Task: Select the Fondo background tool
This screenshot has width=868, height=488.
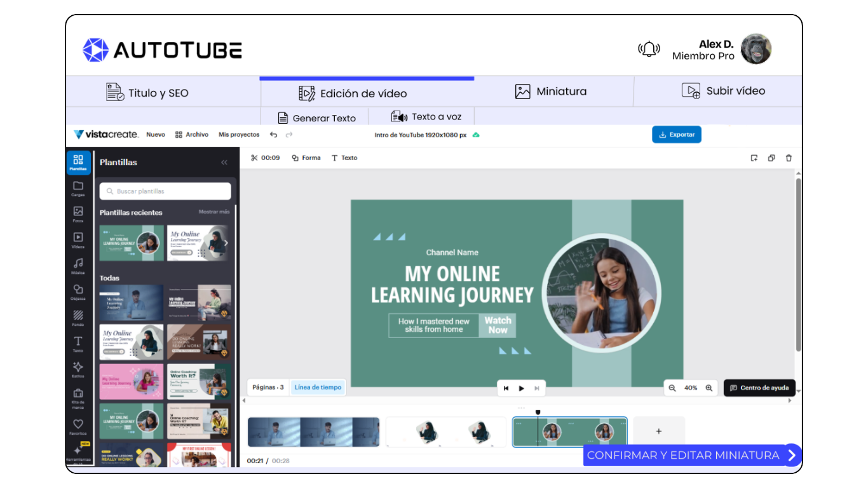Action: (x=78, y=318)
